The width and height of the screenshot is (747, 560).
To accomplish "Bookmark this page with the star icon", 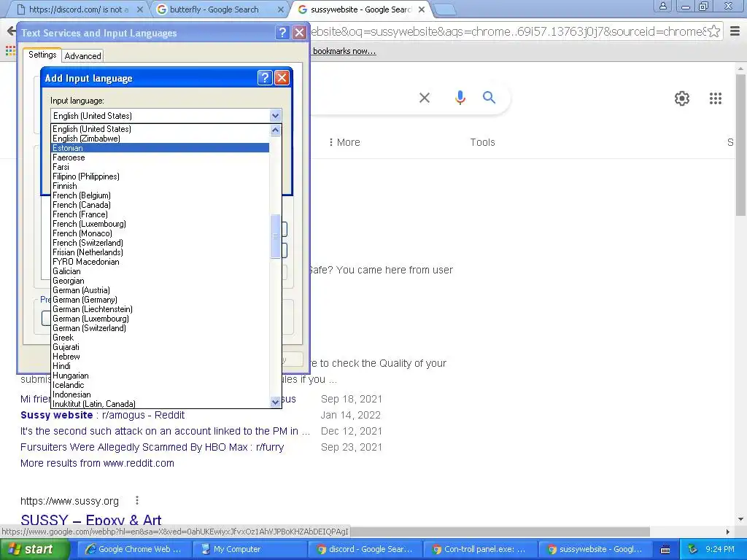I will [x=713, y=31].
